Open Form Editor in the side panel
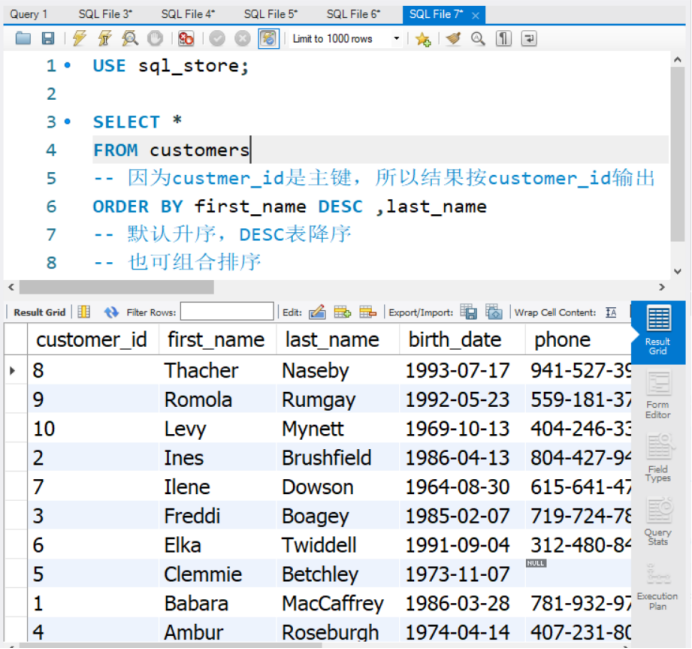The width and height of the screenshot is (692, 649). coord(658,395)
